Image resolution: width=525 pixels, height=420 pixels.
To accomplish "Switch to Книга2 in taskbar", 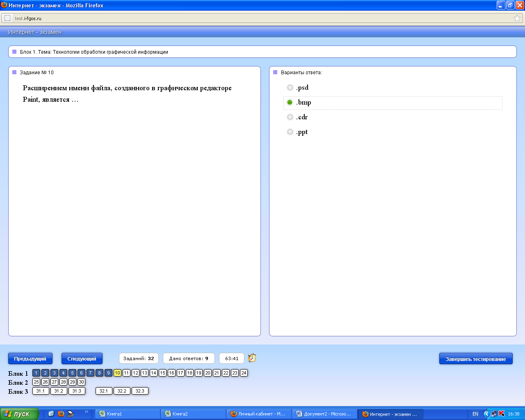I will click(x=193, y=414).
